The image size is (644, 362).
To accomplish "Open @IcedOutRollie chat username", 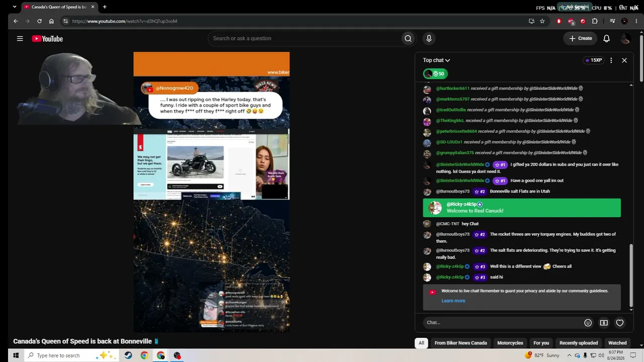I will [451, 110].
